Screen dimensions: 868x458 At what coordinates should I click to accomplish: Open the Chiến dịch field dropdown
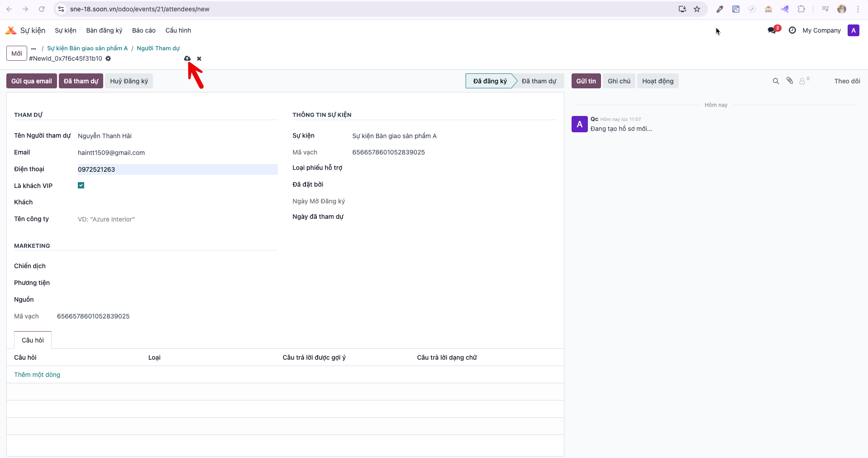[167, 266]
